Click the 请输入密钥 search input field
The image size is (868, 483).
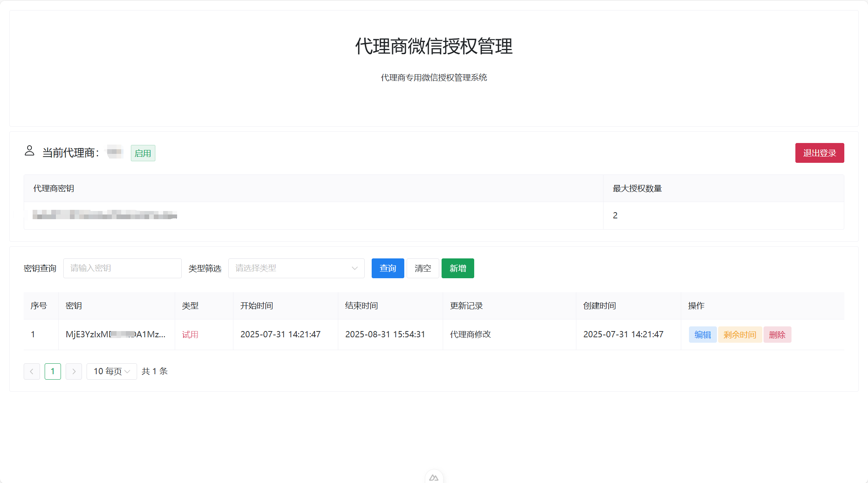pyautogui.click(x=122, y=268)
